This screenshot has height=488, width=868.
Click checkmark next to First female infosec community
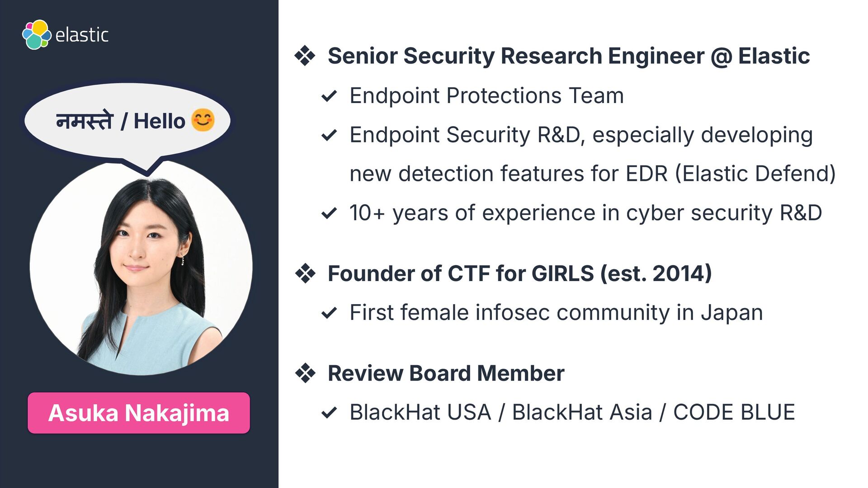point(329,313)
